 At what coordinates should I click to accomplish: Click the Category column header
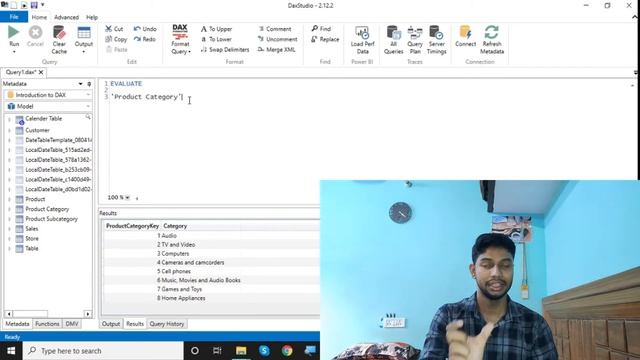point(175,226)
